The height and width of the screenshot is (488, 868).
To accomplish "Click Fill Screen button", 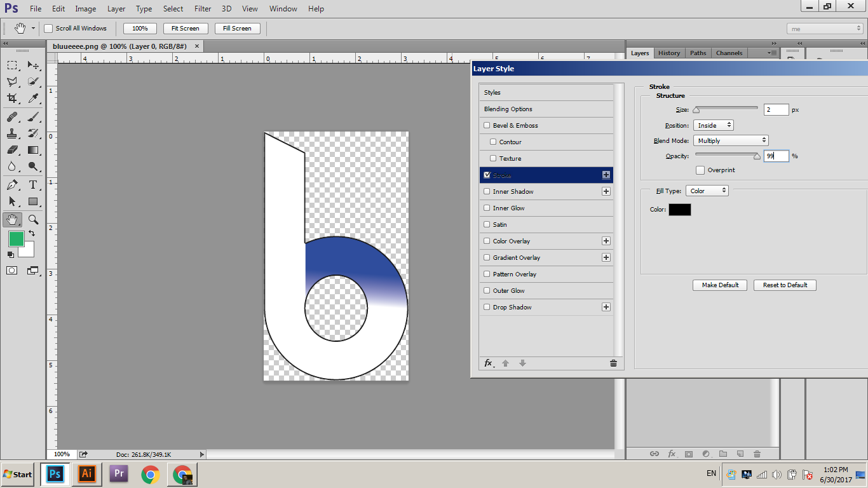I will 237,29.
